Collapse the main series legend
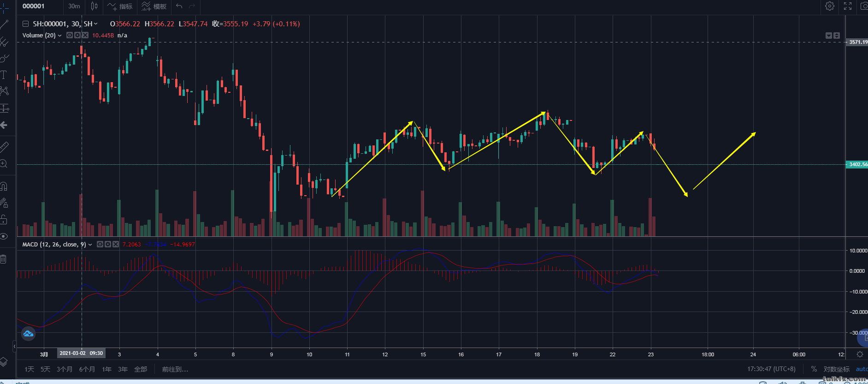Viewport: 868px width, 384px height. coord(26,24)
